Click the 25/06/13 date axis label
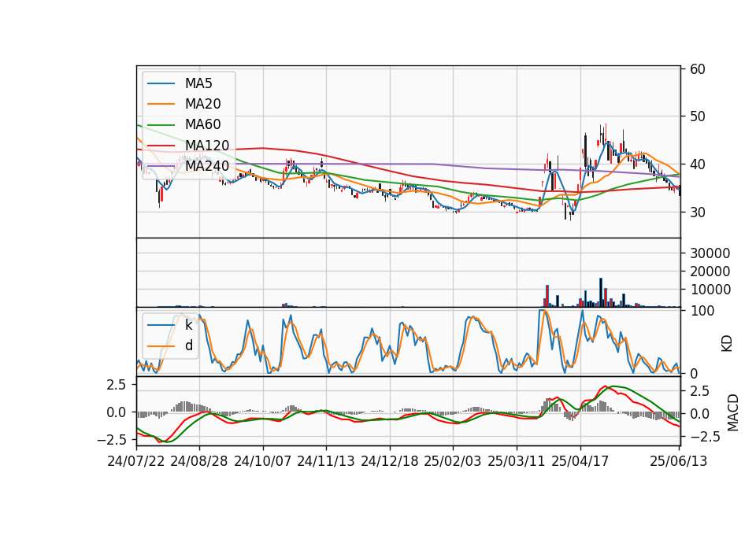The image size is (756, 543). [x=679, y=461]
